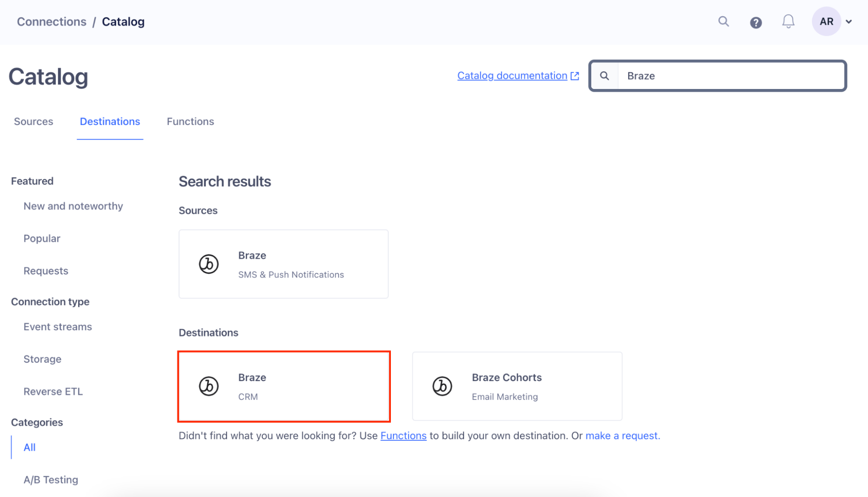The width and height of the screenshot is (868, 497).
Task: Select the Destinations tab
Action: click(x=110, y=121)
